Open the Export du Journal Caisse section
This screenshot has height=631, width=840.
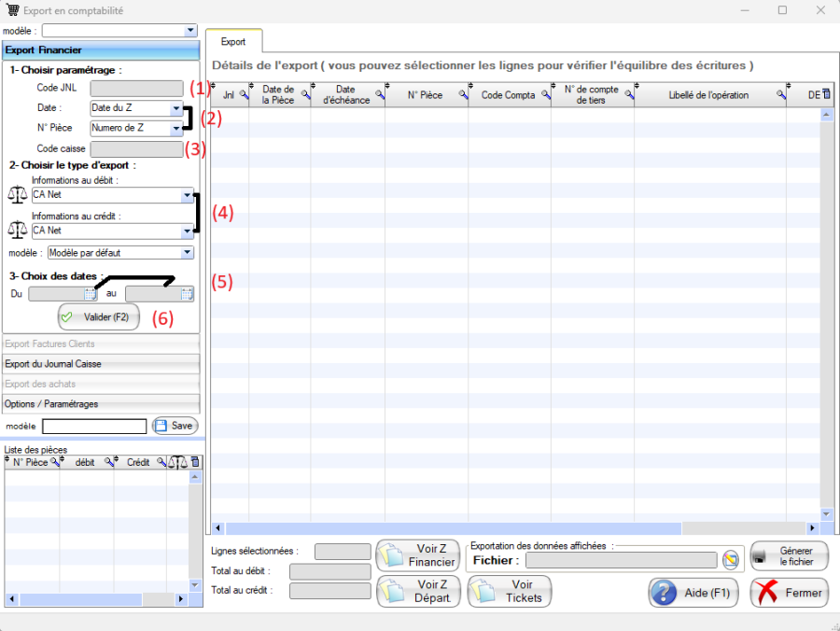(x=101, y=364)
